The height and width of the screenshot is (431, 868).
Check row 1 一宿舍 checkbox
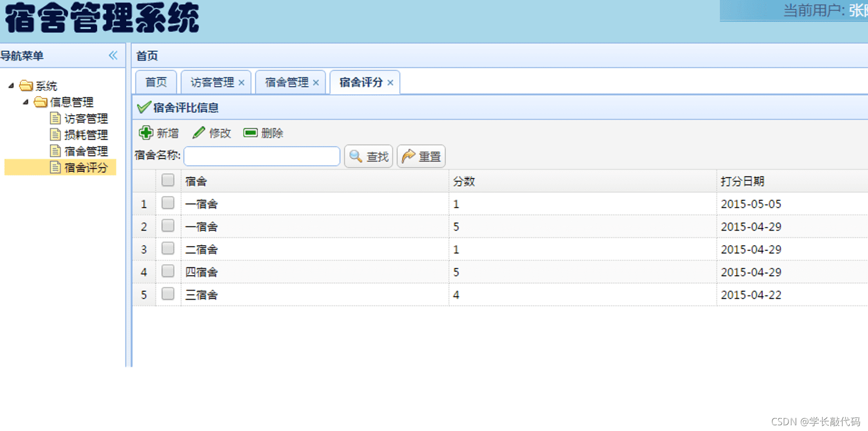click(x=168, y=203)
